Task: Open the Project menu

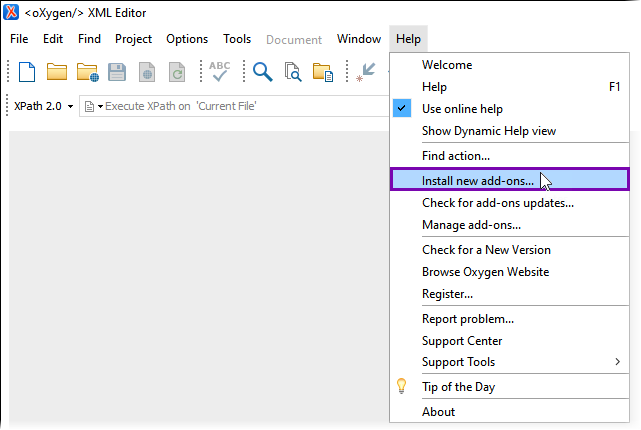Action: (133, 39)
